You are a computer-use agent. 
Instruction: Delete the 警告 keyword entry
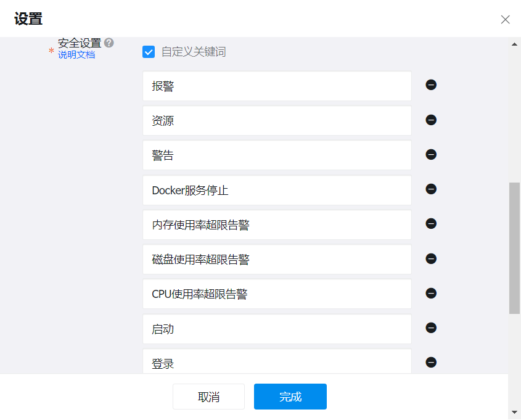click(x=431, y=154)
